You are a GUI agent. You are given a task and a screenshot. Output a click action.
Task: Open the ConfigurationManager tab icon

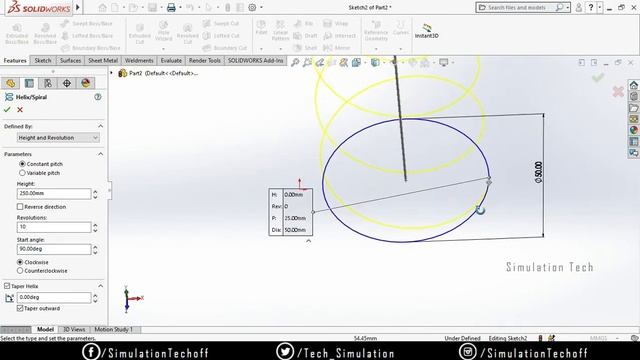[48, 83]
